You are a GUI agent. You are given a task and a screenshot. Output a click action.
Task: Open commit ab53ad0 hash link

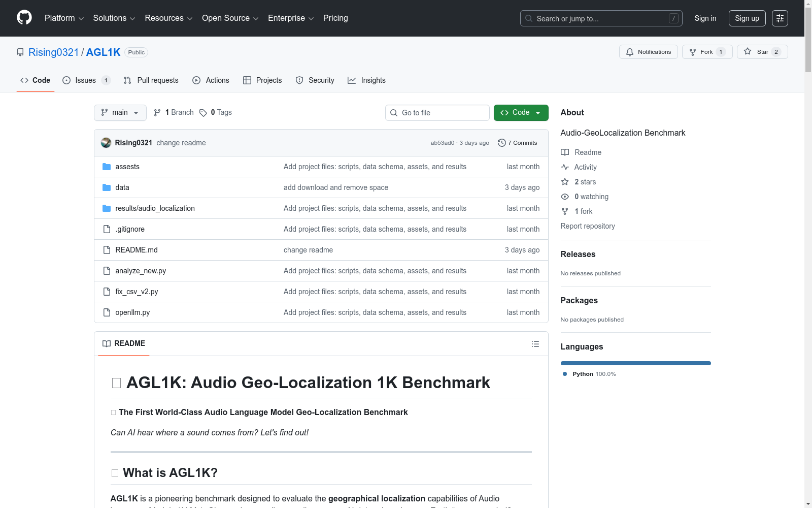click(x=443, y=143)
